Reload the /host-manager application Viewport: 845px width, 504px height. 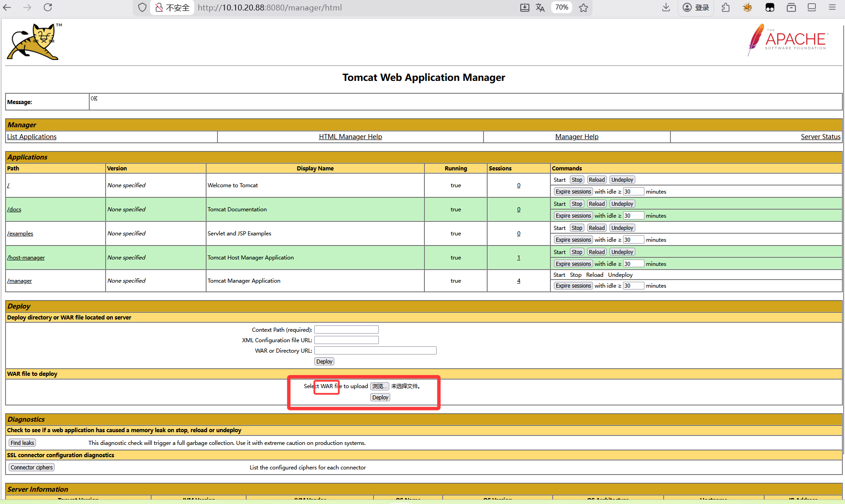[597, 252]
